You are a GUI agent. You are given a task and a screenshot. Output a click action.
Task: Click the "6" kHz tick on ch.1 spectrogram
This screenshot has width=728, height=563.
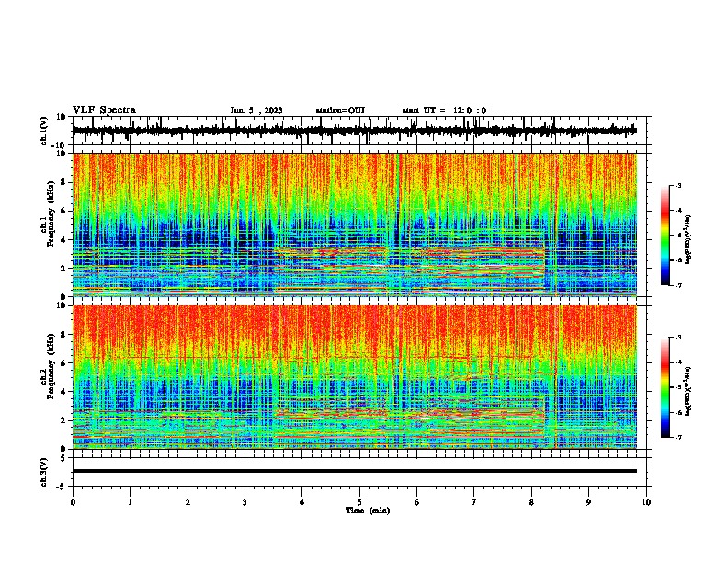pyautogui.click(x=64, y=212)
